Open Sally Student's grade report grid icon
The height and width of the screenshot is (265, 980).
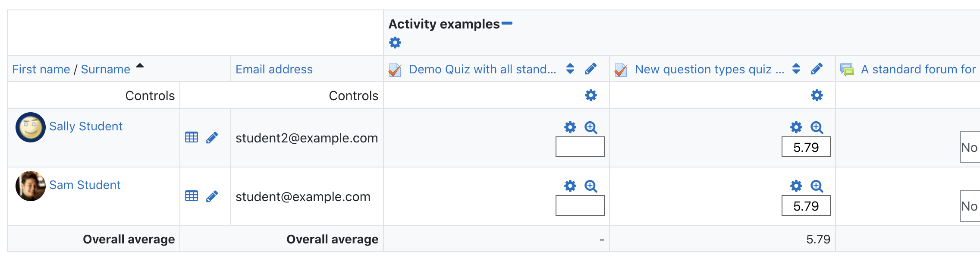(192, 137)
